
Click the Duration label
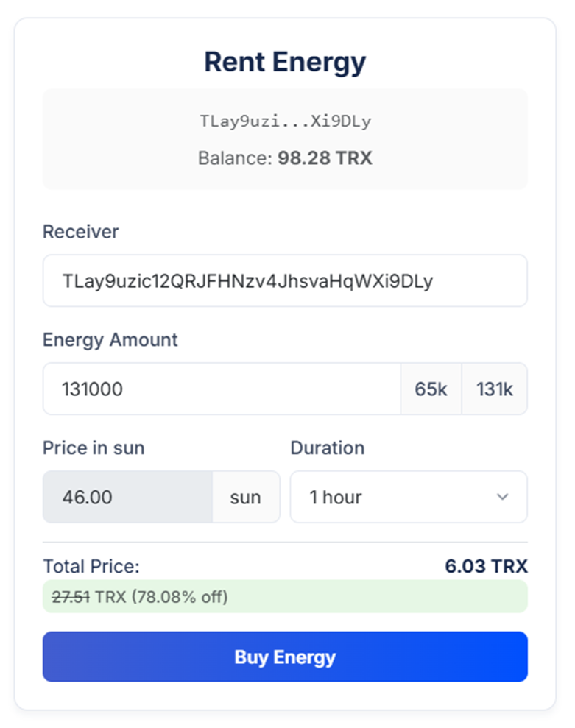point(328,448)
